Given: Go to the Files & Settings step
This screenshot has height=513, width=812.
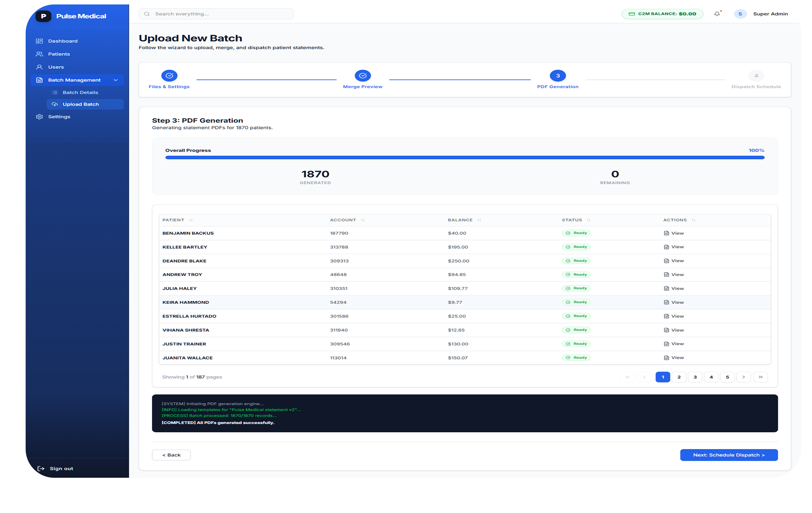Looking at the screenshot, I should [169, 76].
